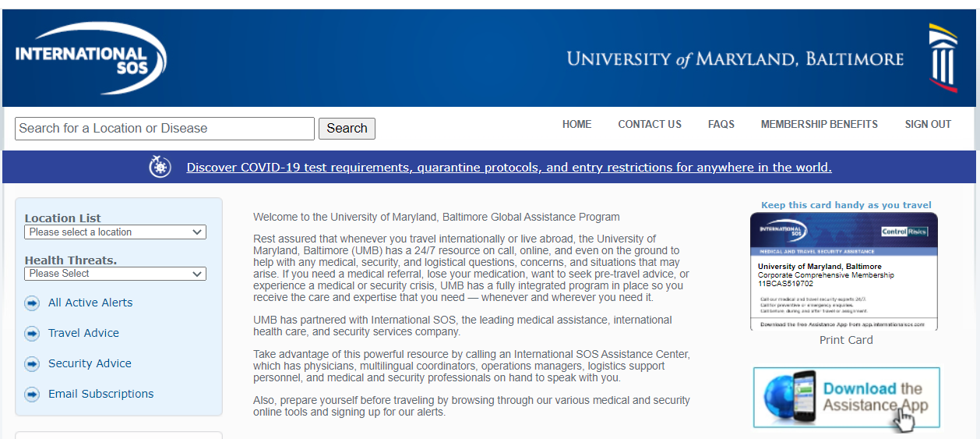Click arrow icon beside Email Subscriptions
Screen dimensions: 980x439
click(32, 395)
